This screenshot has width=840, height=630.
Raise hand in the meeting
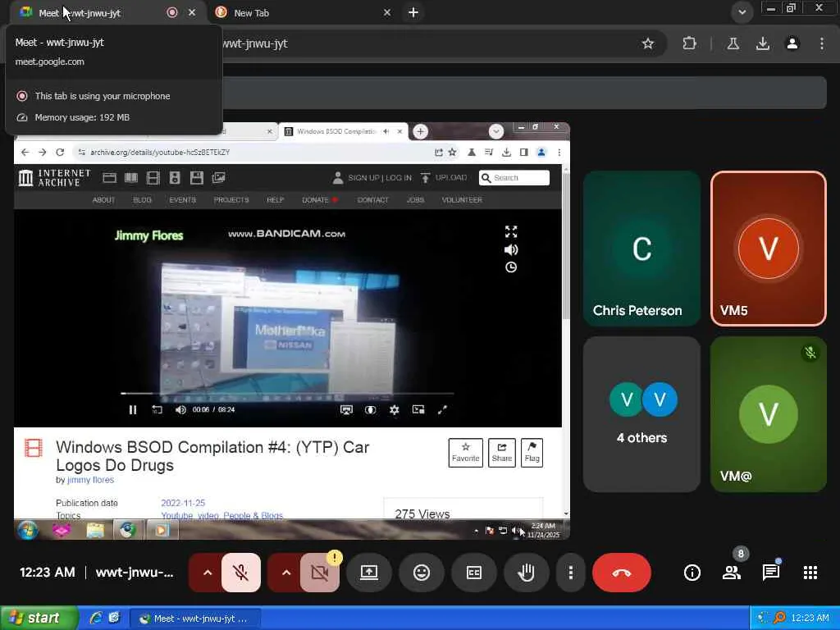pos(527,573)
